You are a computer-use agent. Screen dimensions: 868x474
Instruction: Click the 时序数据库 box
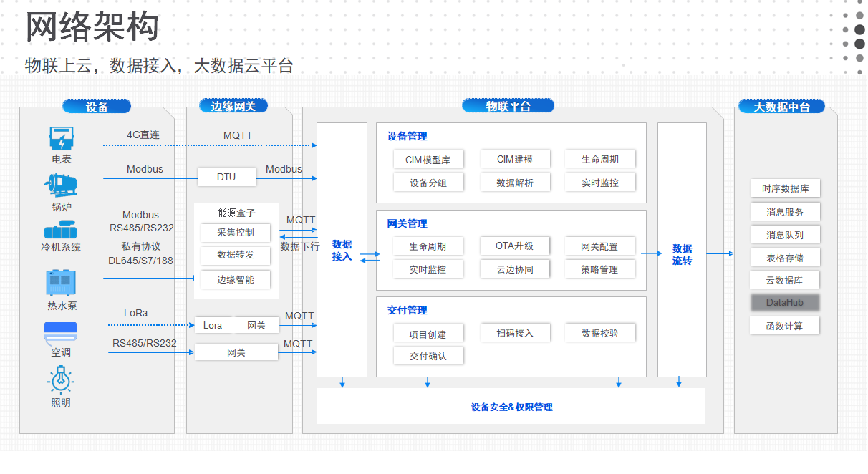(x=785, y=189)
